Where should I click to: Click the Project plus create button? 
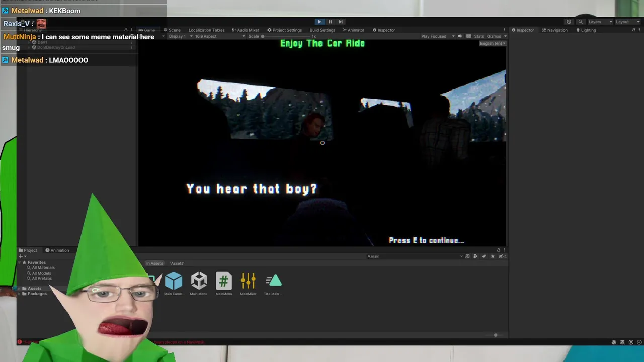tap(22, 256)
